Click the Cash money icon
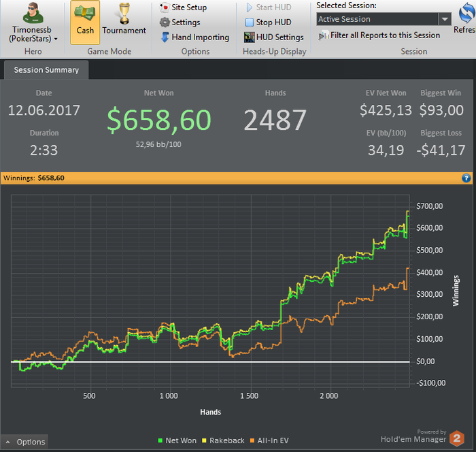Screen dimensions: 476x452 (x=85, y=14)
